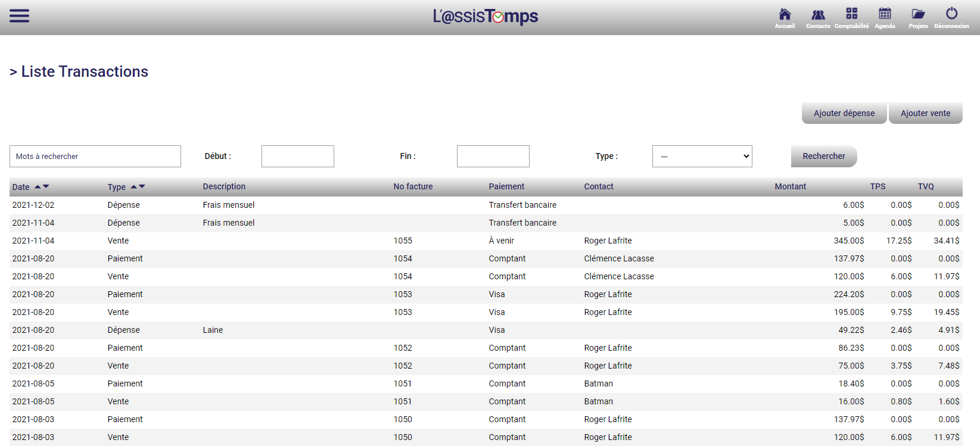This screenshot has width=980, height=446.
Task: Open the hamburger menu
Action: pyautogui.click(x=19, y=16)
